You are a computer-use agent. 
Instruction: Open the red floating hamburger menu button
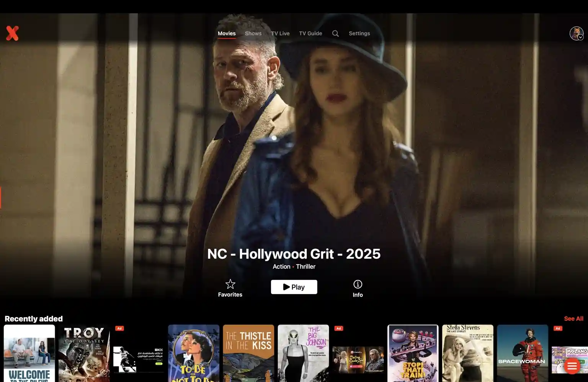572,366
